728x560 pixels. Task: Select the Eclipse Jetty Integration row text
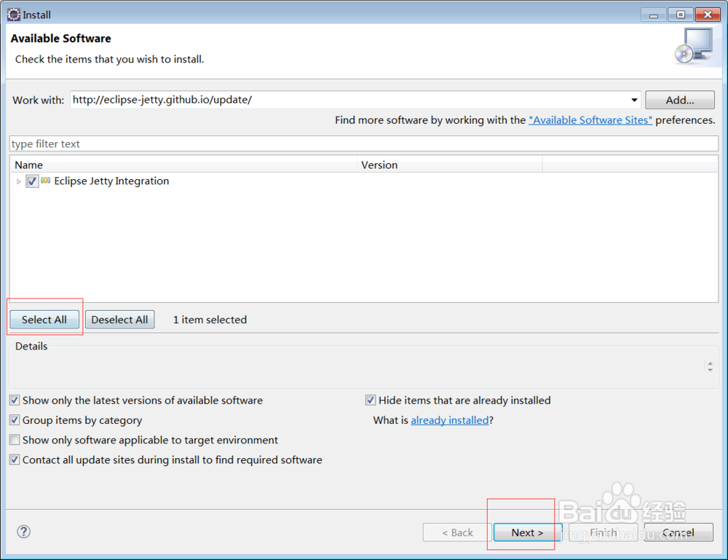(111, 181)
